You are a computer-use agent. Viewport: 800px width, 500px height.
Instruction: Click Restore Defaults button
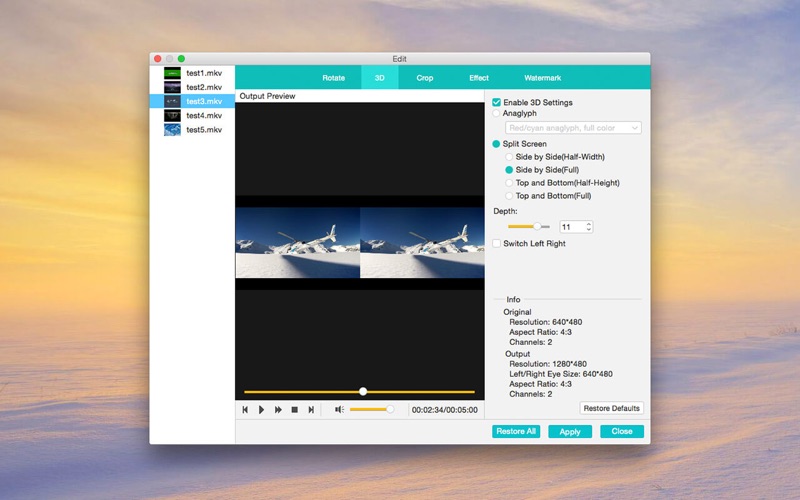[611, 408]
